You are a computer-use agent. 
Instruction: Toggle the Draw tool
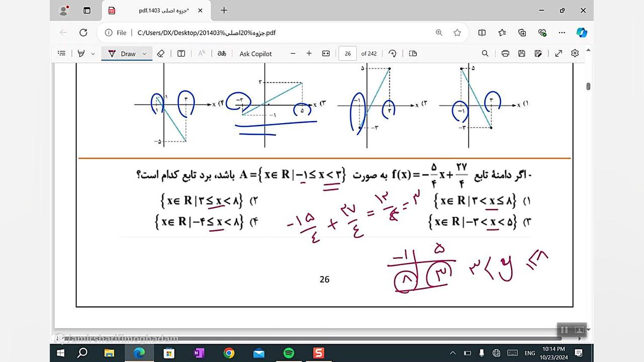pyautogui.click(x=122, y=53)
